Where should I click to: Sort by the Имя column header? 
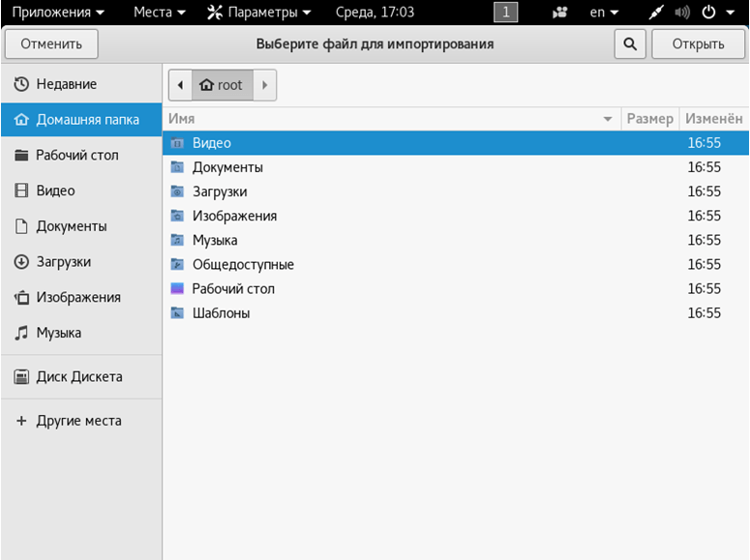[x=392, y=119]
